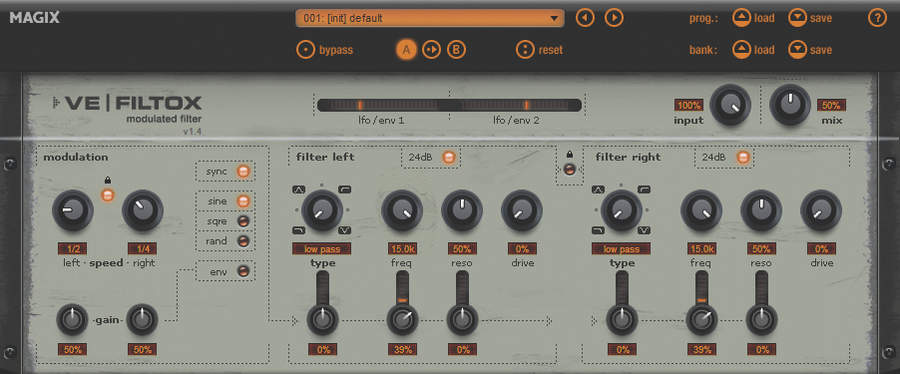Save the preset bank

pos(810,50)
